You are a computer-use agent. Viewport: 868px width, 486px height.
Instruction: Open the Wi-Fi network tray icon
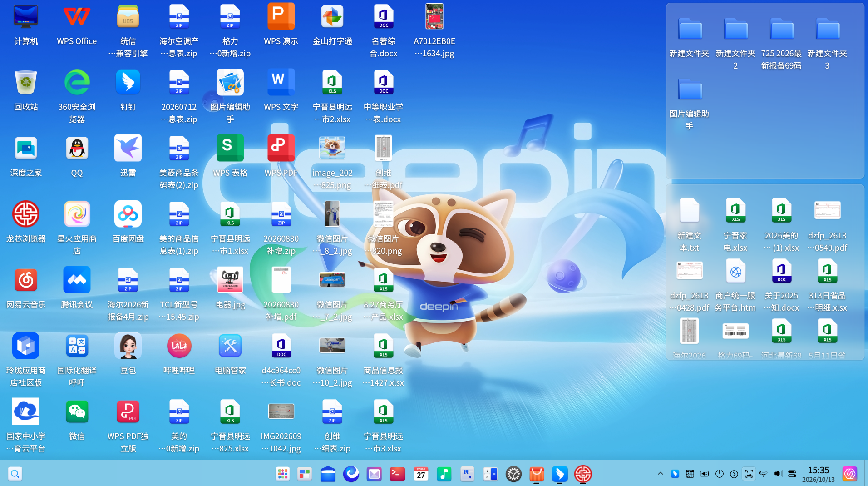763,474
